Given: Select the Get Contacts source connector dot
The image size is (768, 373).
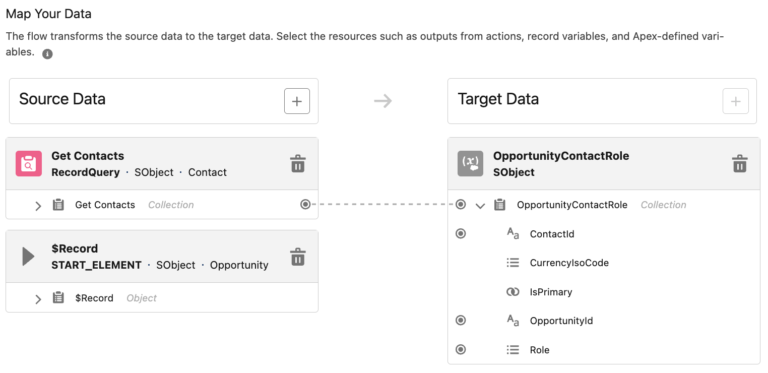Looking at the screenshot, I should [x=305, y=205].
